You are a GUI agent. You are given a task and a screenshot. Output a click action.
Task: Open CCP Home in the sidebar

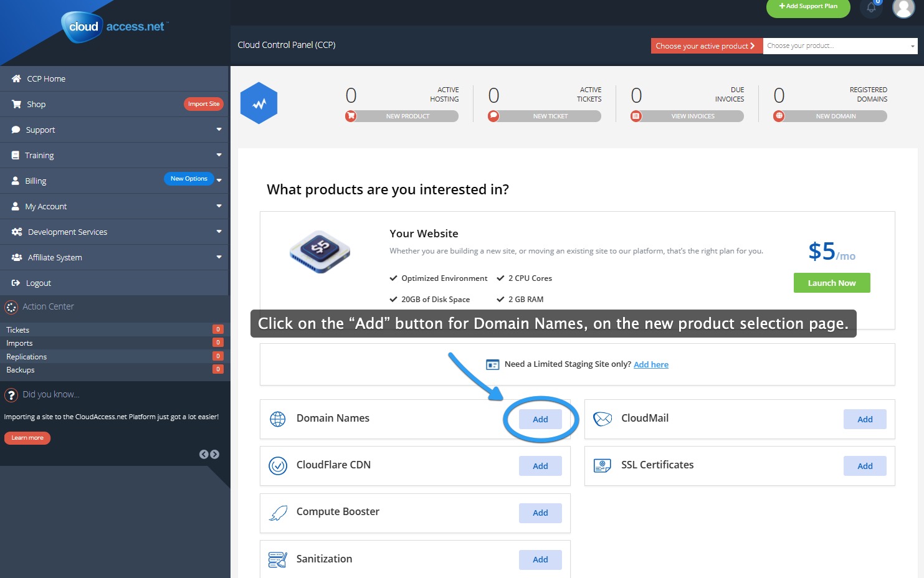pos(114,78)
